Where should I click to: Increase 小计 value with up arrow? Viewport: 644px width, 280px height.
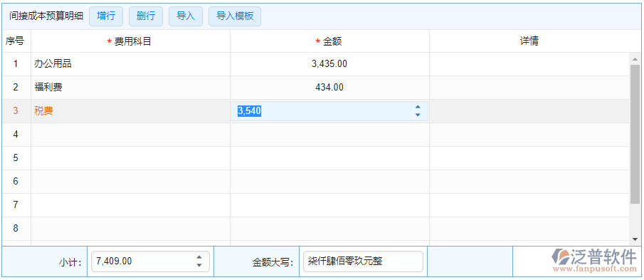pyautogui.click(x=199, y=258)
